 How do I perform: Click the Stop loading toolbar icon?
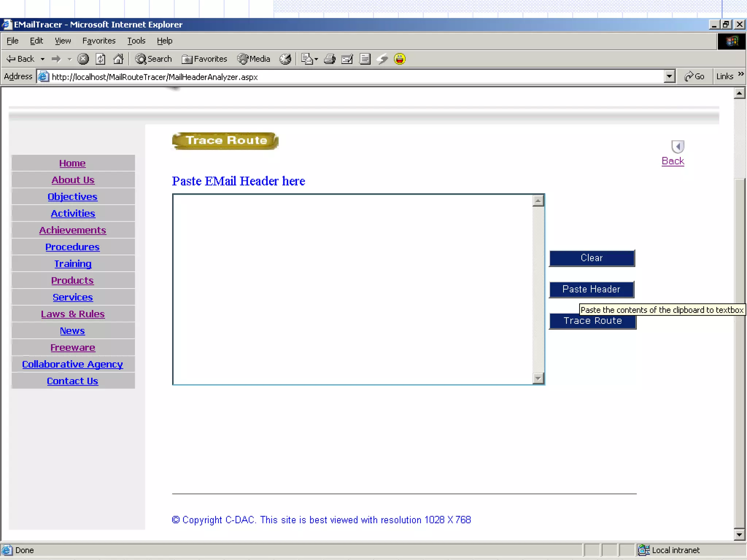tap(83, 59)
